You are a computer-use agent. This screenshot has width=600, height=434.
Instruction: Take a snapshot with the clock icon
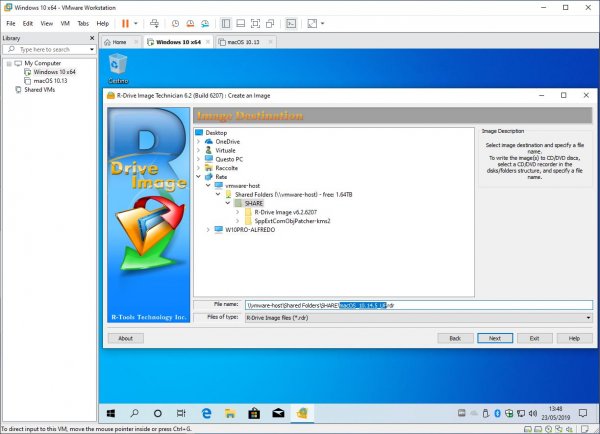(x=175, y=23)
